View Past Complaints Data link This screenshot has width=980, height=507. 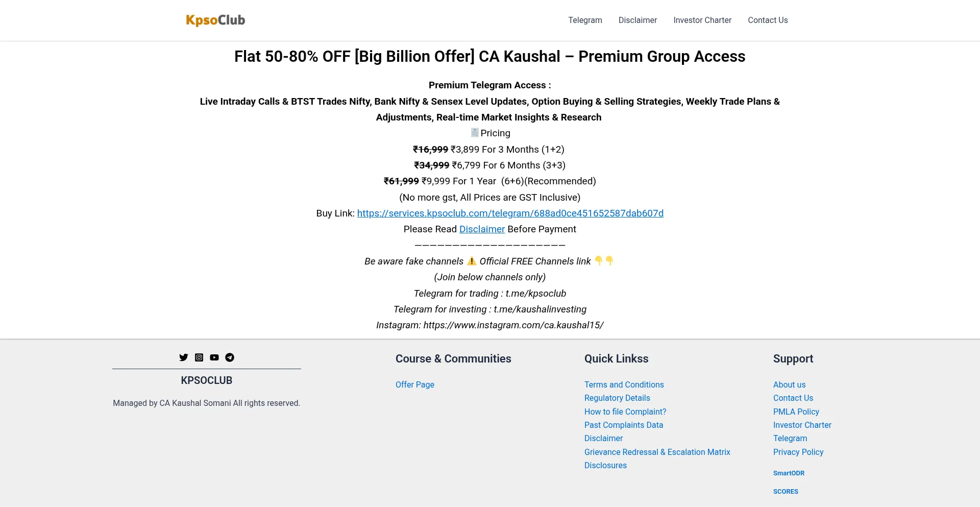point(624,425)
